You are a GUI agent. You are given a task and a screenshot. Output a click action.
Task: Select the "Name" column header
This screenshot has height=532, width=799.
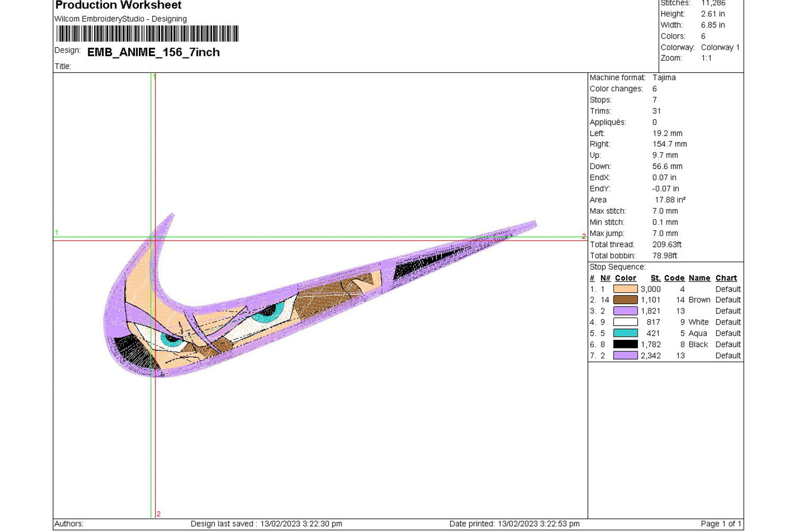point(699,278)
